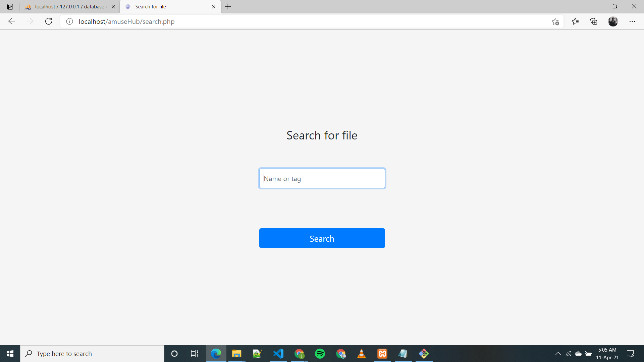
Task: Close the phpMyAdmin database tab
Action: (113, 7)
